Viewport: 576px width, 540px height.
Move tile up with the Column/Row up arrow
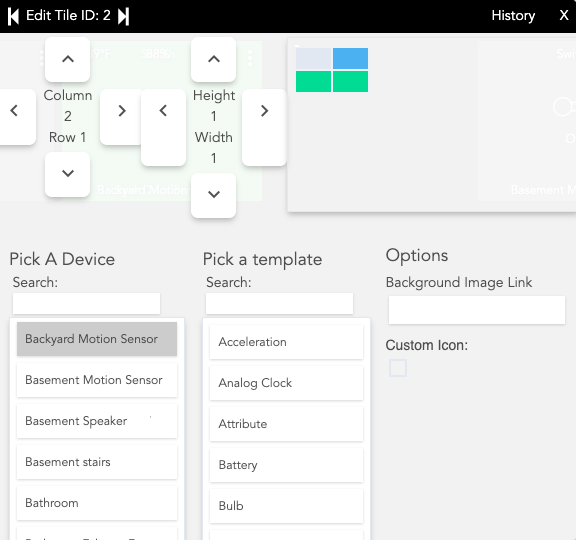pyautogui.click(x=68, y=59)
